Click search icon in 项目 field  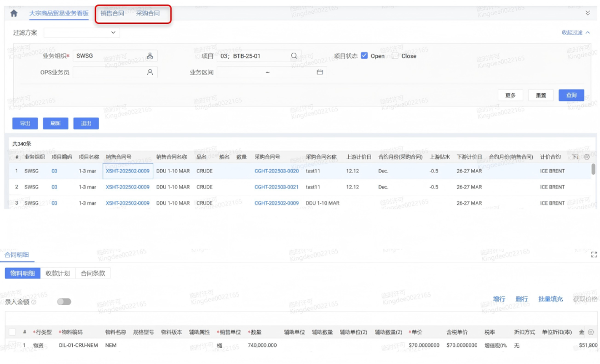click(x=294, y=56)
